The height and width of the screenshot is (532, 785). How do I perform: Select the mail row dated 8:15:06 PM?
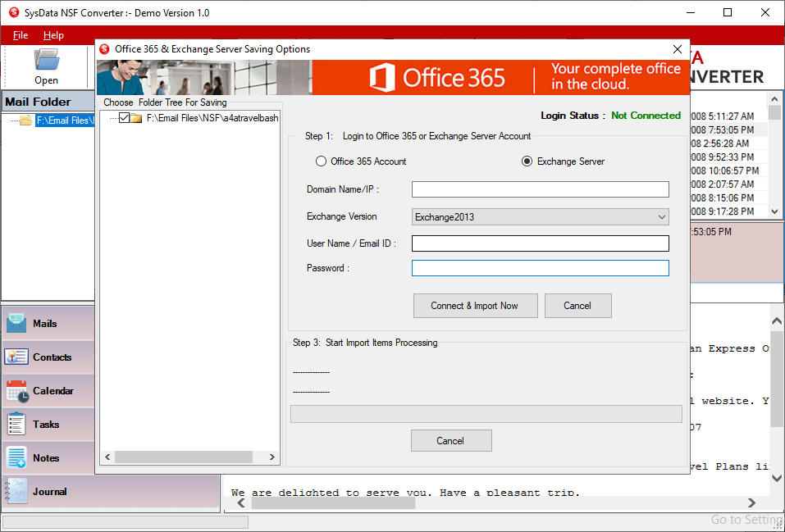pyautogui.click(x=728, y=198)
